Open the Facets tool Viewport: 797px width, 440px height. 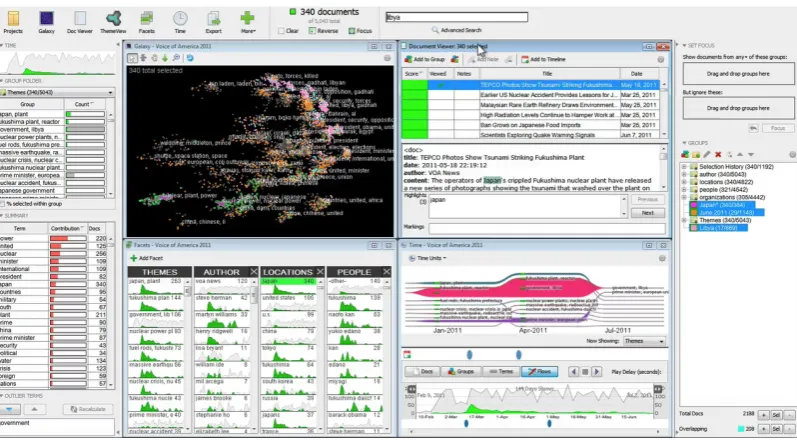click(146, 22)
